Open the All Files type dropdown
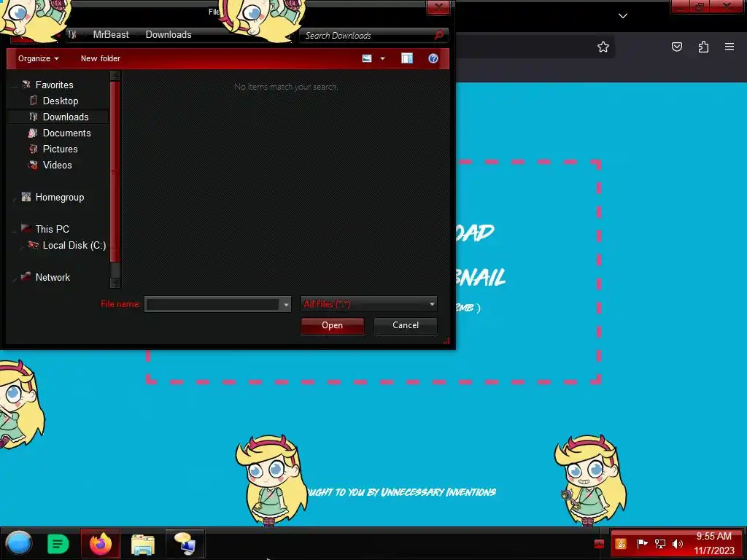 point(368,304)
